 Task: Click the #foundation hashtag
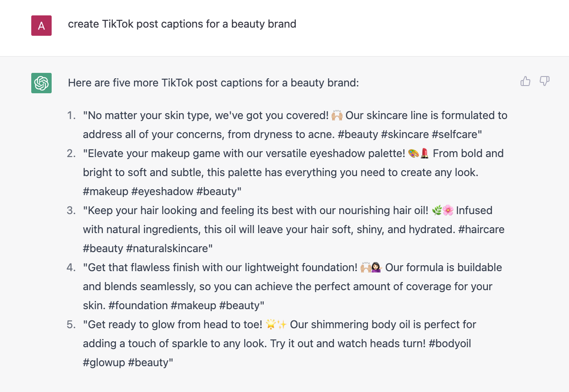click(138, 306)
